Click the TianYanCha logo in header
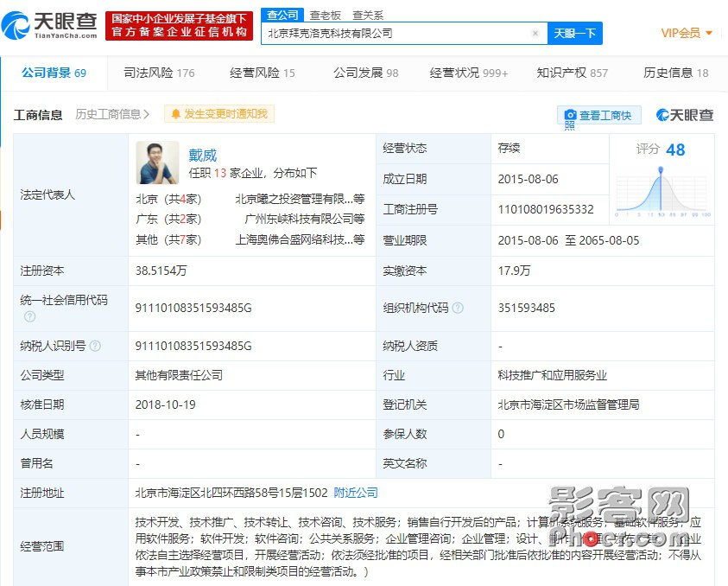Image resolution: width=728 pixels, height=586 pixels. 49,26
